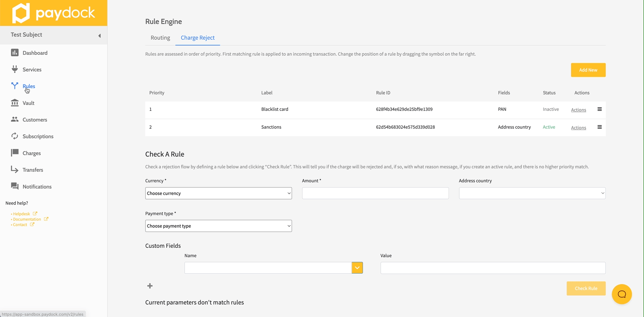Click the Notifications chat icon
644x317 pixels.
click(x=14, y=186)
